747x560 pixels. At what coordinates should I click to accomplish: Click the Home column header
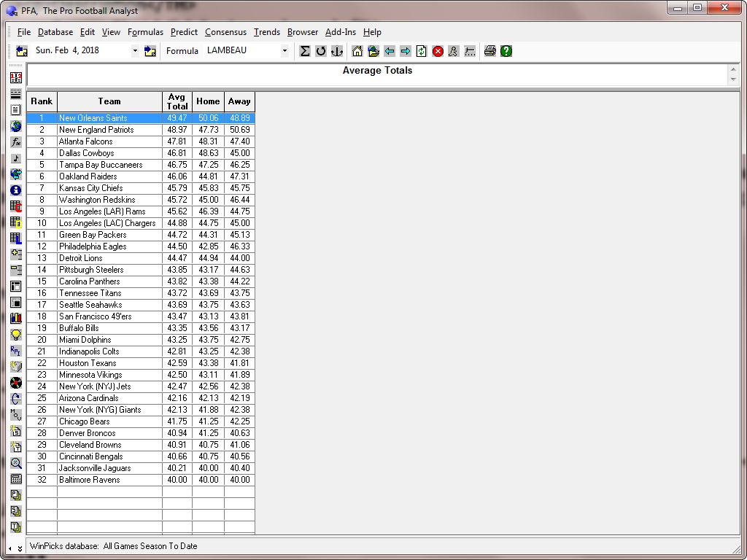click(x=208, y=101)
